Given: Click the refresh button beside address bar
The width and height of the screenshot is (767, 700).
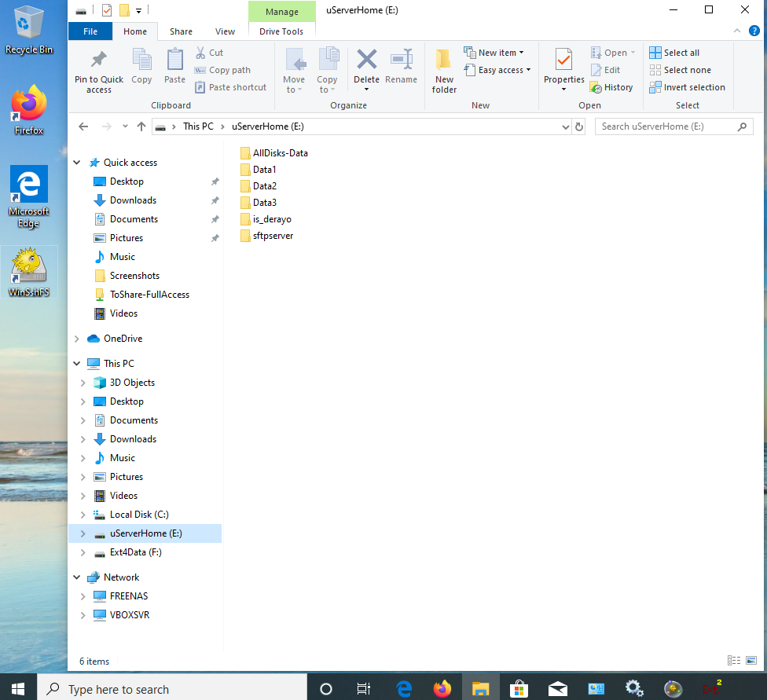Looking at the screenshot, I should pyautogui.click(x=580, y=126).
